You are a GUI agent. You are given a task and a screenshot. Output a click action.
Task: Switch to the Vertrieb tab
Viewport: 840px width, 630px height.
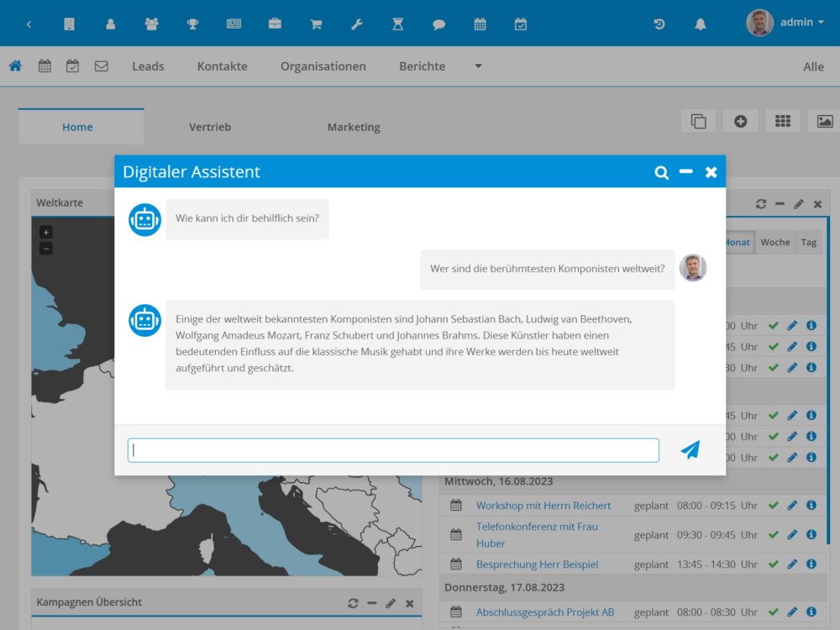click(x=210, y=127)
